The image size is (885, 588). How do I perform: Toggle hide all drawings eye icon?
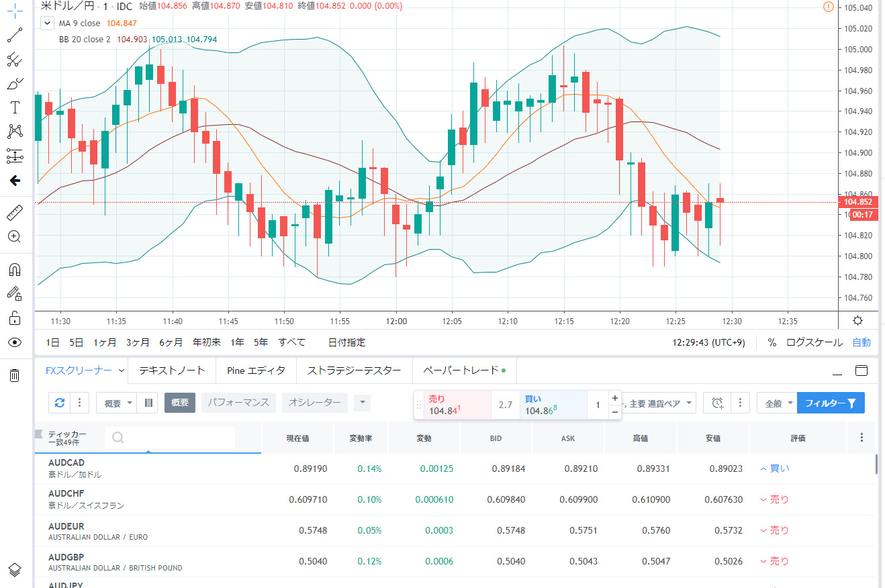15,342
